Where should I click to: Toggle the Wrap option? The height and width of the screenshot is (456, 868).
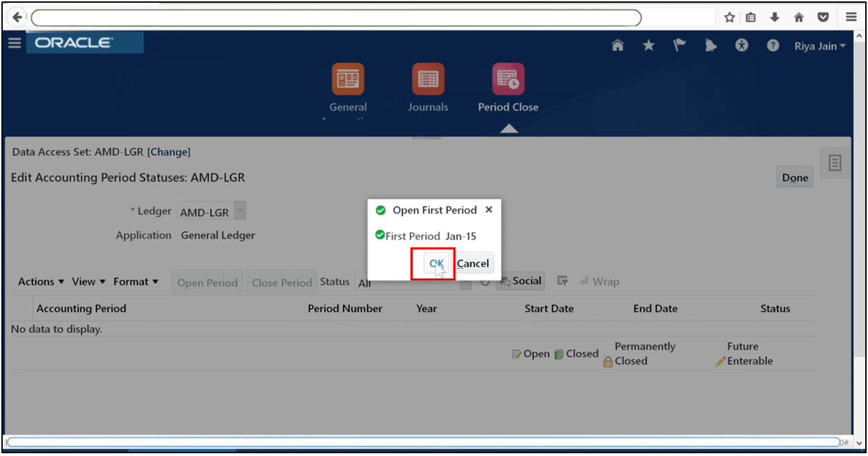(599, 281)
